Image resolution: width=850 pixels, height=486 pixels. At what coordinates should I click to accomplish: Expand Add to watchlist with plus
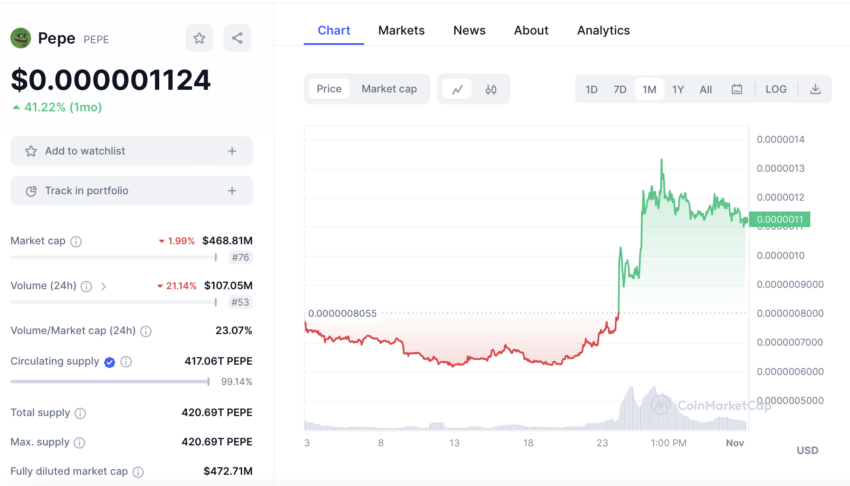[x=232, y=151]
